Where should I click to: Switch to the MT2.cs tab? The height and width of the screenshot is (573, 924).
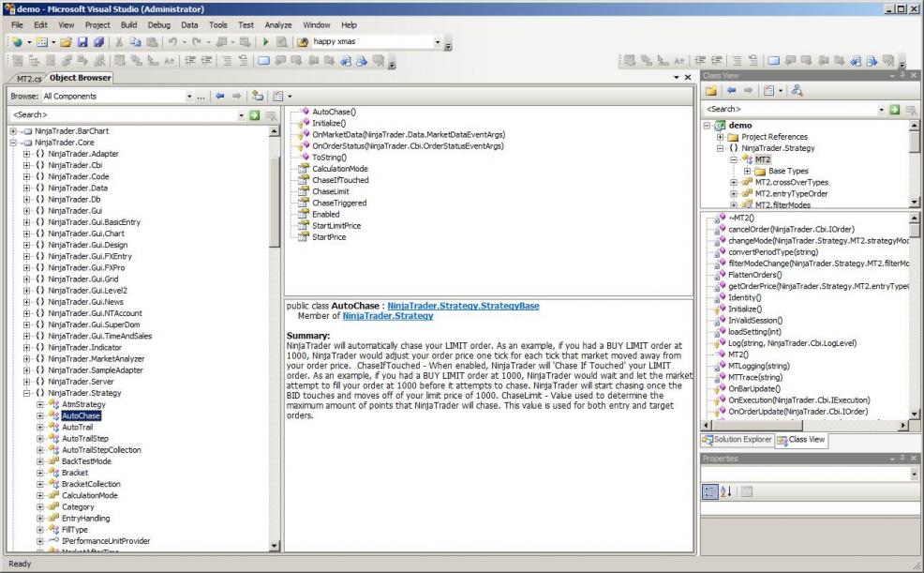[x=29, y=79]
